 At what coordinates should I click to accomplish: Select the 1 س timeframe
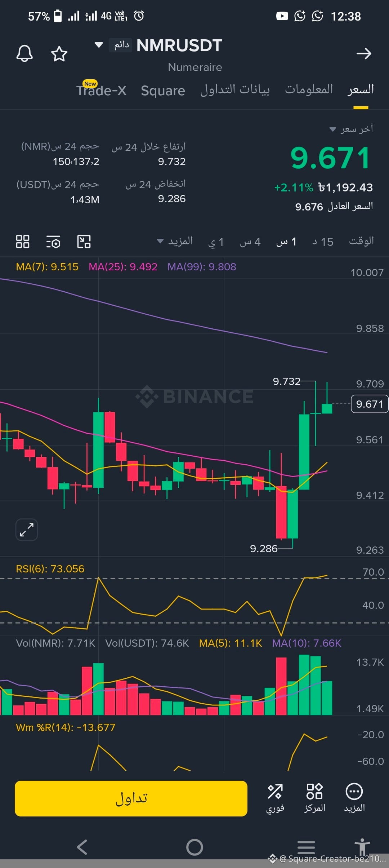point(286,242)
